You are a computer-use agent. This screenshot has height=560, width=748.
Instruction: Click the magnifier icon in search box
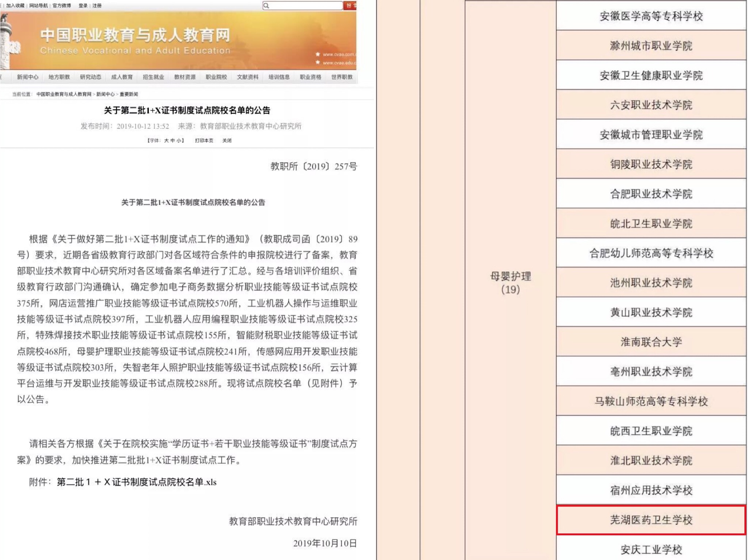[x=266, y=5]
